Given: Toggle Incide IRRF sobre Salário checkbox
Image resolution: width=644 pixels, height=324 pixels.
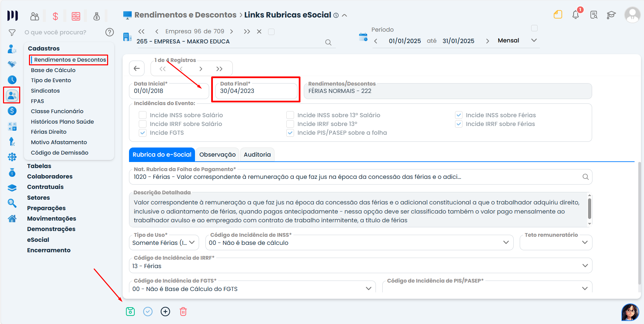Looking at the screenshot, I should tap(143, 124).
